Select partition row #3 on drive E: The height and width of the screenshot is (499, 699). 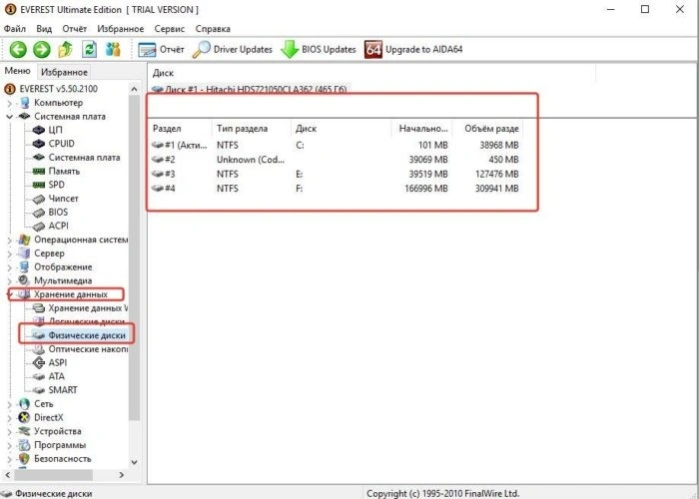[335, 174]
